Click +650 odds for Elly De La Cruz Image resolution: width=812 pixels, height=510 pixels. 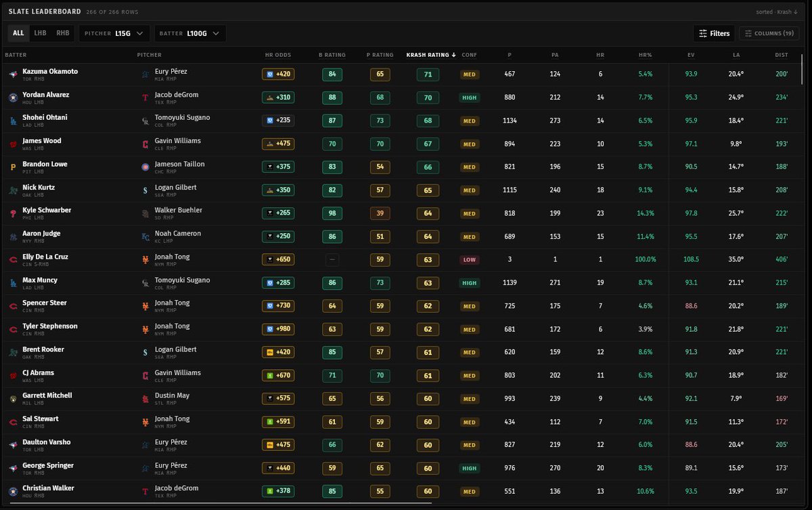point(278,259)
